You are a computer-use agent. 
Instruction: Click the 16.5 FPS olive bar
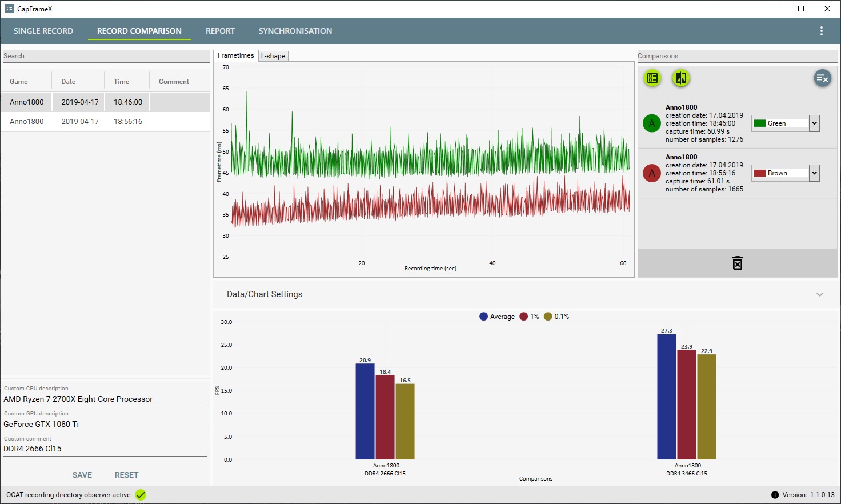coord(405,422)
